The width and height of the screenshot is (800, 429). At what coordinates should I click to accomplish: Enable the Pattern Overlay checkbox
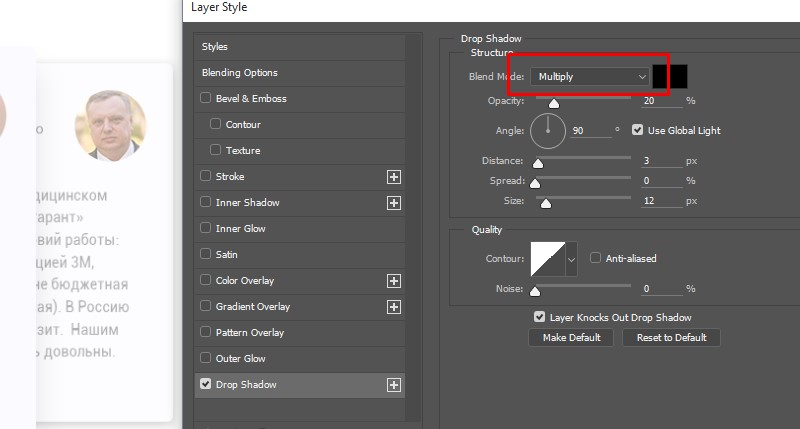point(206,332)
